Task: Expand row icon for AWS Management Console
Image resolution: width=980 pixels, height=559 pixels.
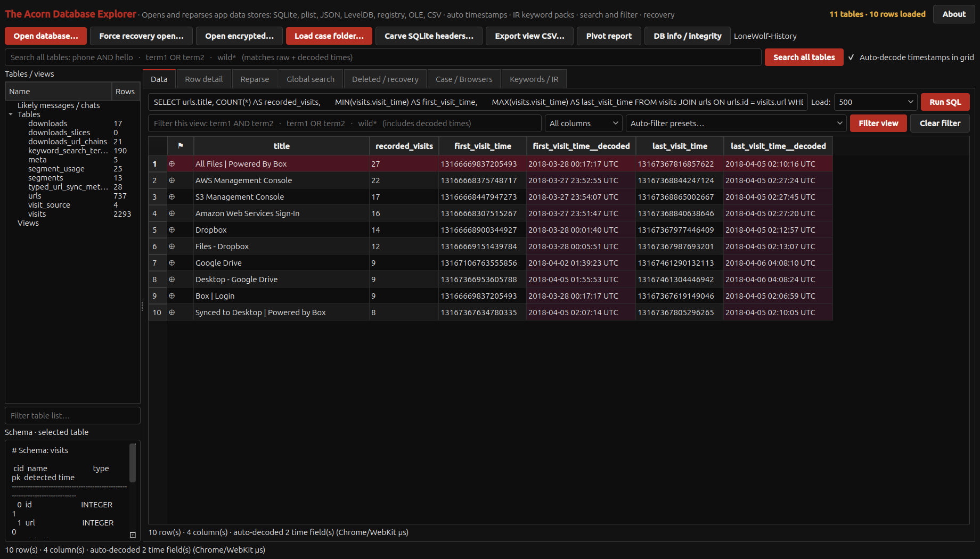Action: [x=172, y=180]
